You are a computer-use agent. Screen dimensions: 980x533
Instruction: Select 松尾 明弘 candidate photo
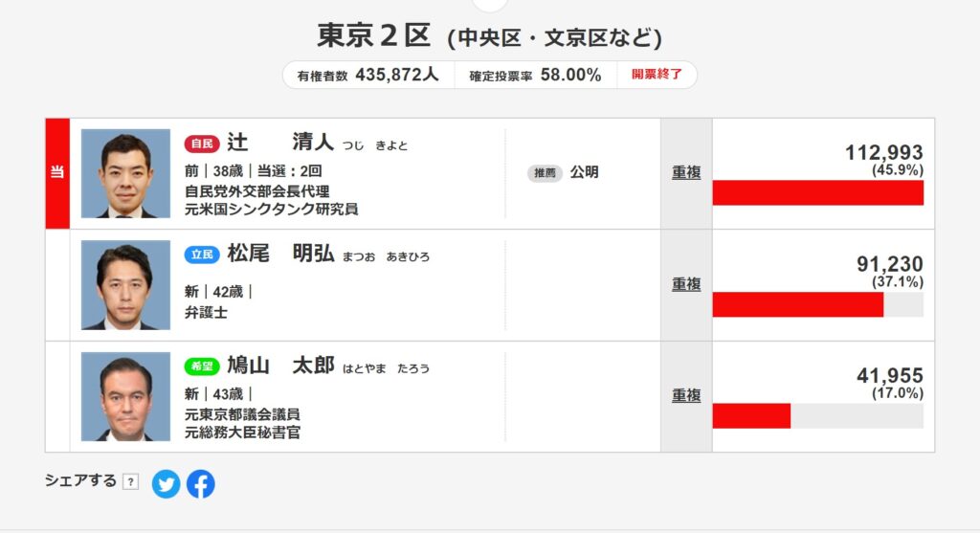point(125,285)
